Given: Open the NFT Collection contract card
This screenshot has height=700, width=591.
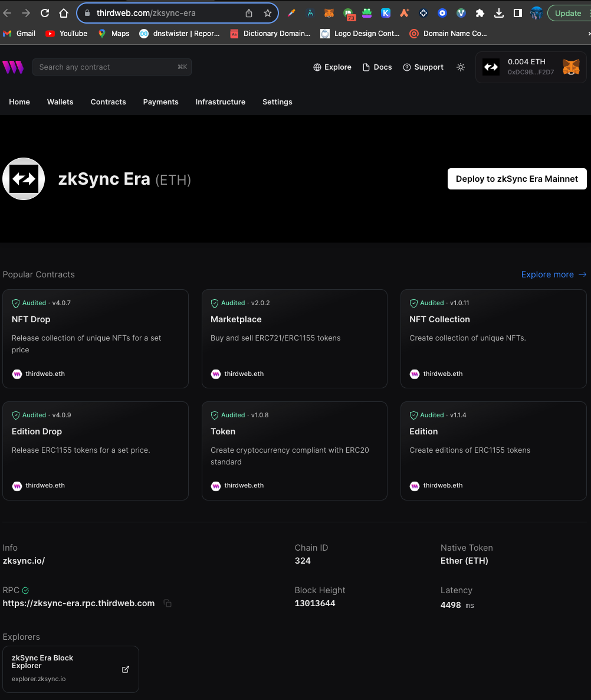Looking at the screenshot, I should tap(493, 339).
